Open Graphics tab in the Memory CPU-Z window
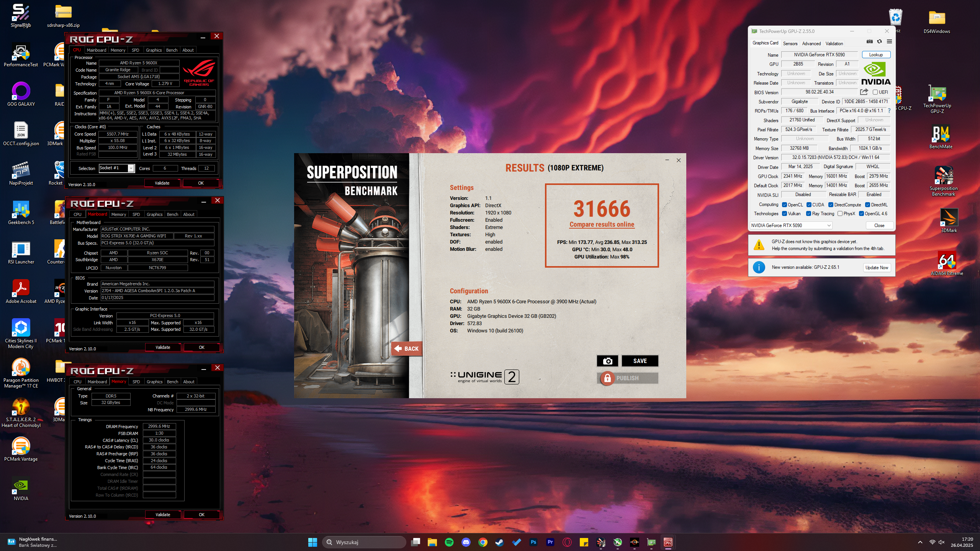 point(155,382)
